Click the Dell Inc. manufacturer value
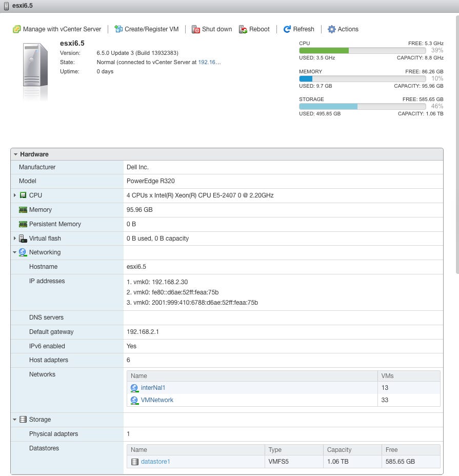The image size is (459, 476). (x=137, y=167)
